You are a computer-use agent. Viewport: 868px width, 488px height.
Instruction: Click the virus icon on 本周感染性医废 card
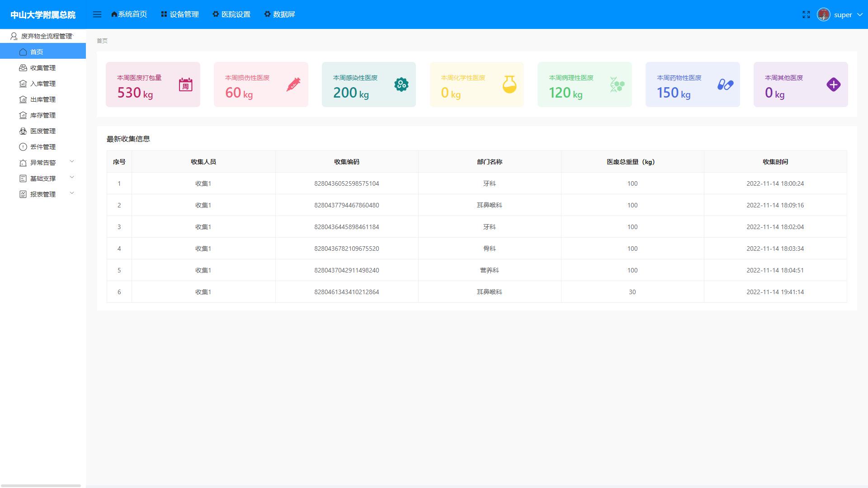click(401, 84)
